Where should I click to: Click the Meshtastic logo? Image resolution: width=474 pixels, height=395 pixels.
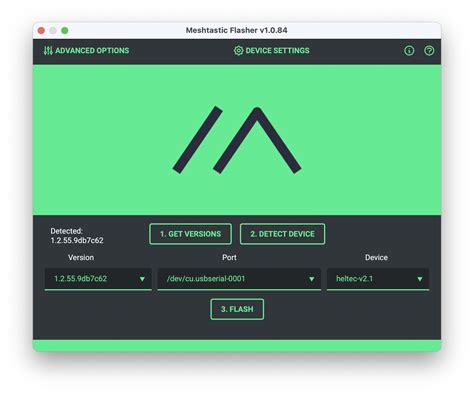tap(237, 140)
